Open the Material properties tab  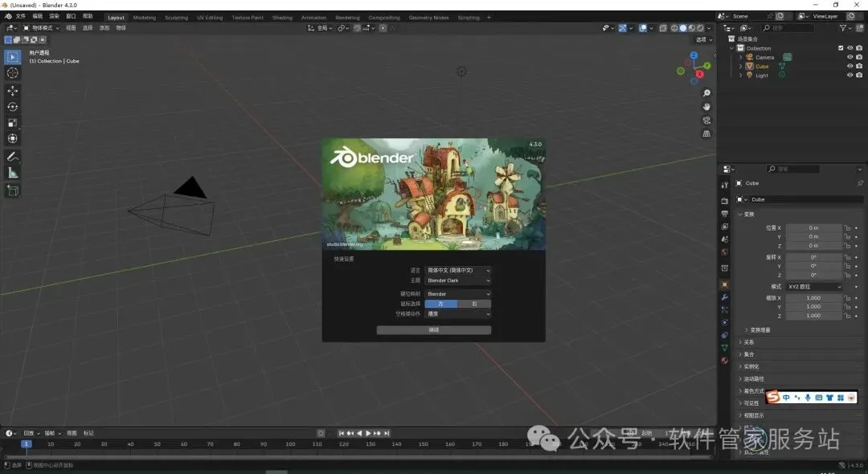pyautogui.click(x=725, y=361)
